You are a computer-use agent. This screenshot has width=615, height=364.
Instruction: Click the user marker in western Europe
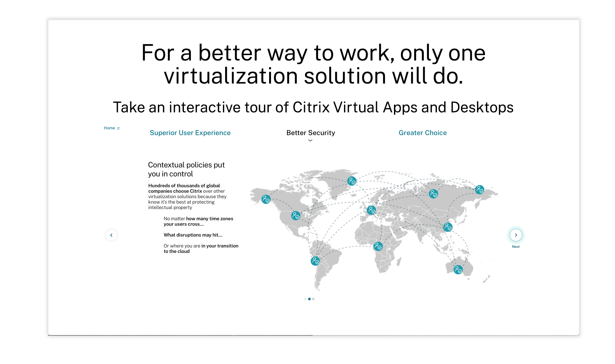coord(372,210)
